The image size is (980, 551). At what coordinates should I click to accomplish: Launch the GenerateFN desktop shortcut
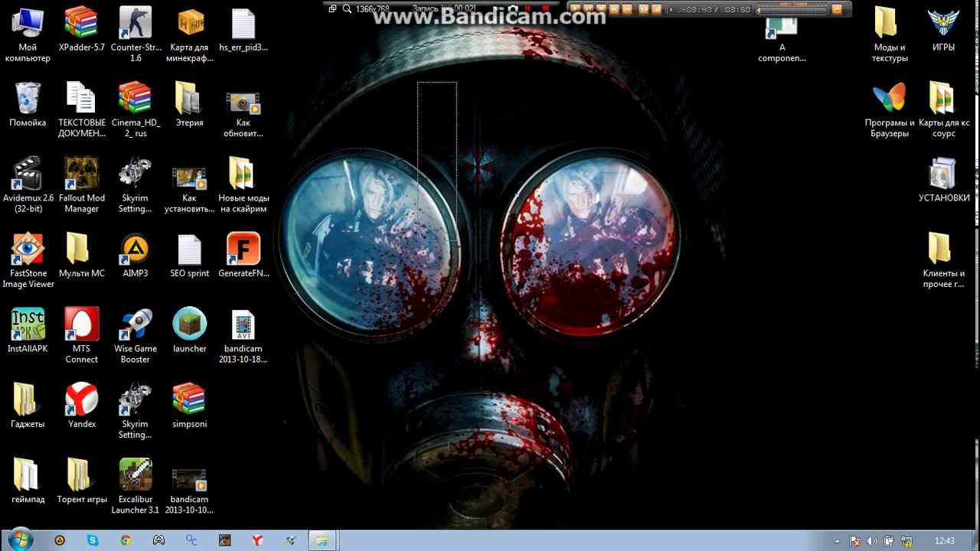243,255
